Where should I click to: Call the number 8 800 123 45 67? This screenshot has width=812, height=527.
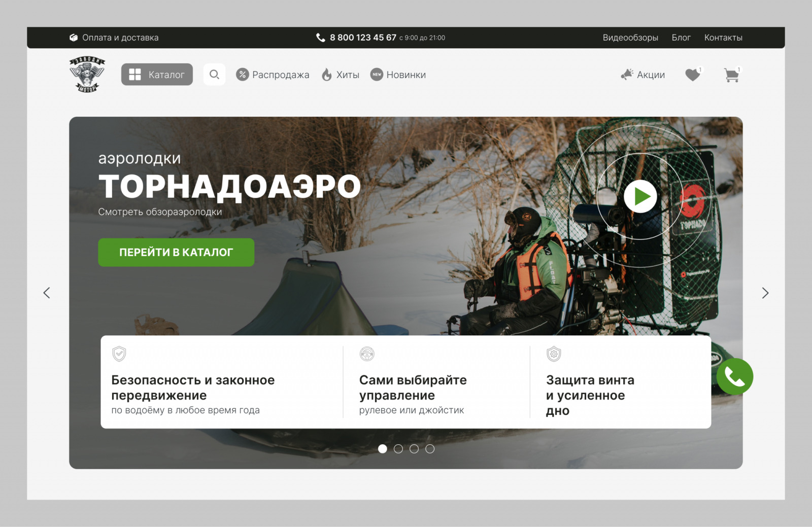363,38
